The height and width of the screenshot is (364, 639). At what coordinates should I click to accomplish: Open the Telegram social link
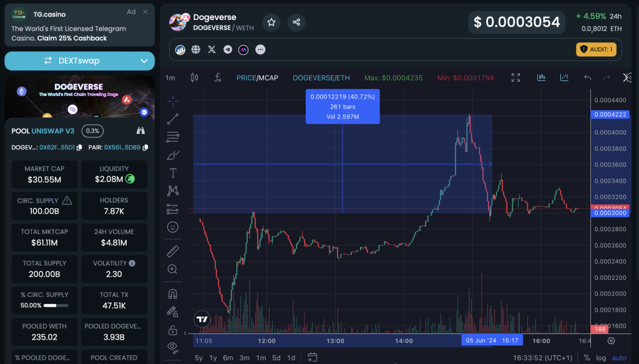point(228,50)
